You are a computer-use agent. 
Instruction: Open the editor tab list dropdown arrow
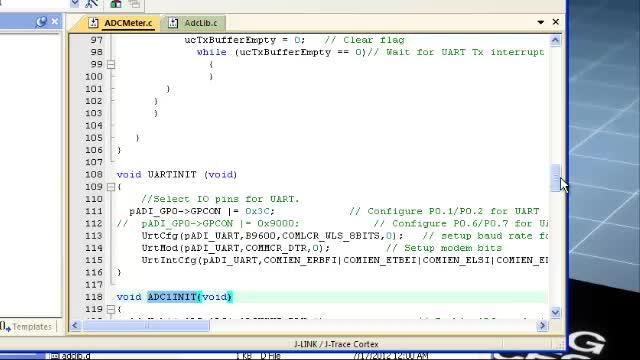tap(540, 22)
